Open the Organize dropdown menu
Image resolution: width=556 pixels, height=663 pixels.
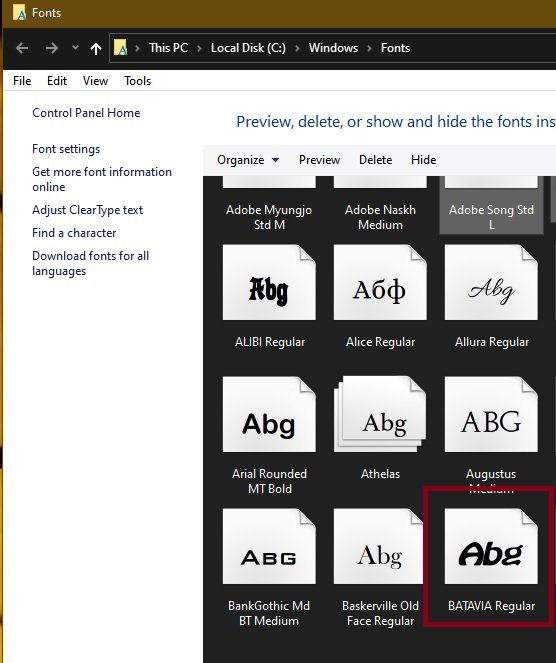coord(248,160)
